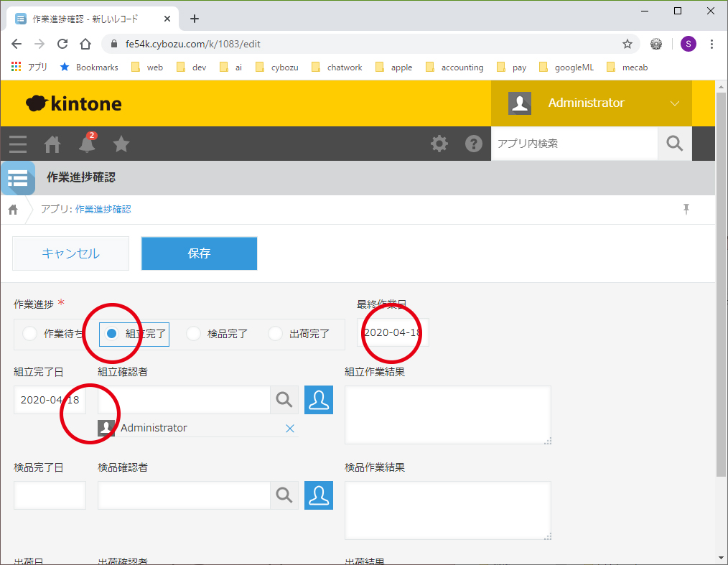This screenshot has height=565, width=728.
Task: Select the 出荷完了 radio option
Action: click(276, 334)
